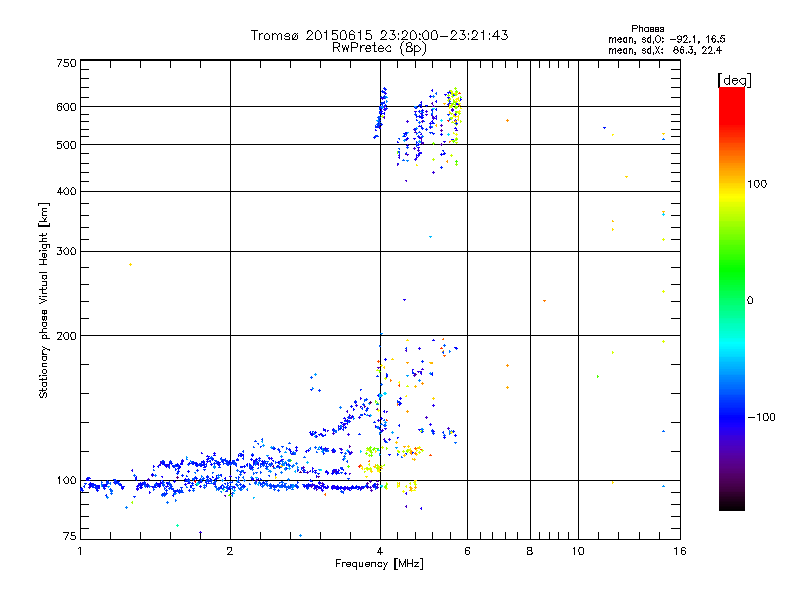Click the y-axis tick label '600'
The width and height of the screenshot is (800, 600).
click(67, 107)
